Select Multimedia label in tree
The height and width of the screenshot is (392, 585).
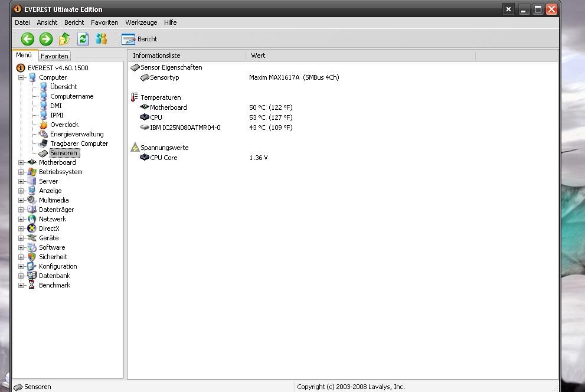[x=54, y=200]
